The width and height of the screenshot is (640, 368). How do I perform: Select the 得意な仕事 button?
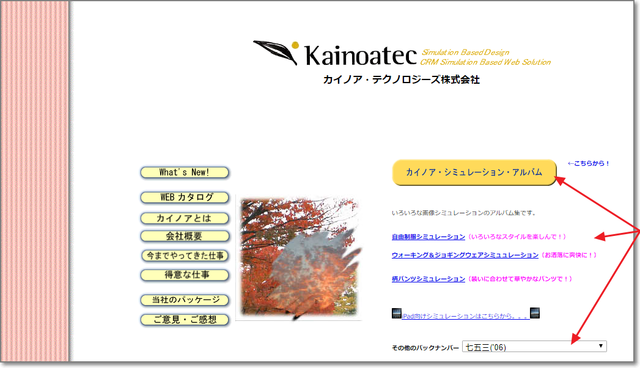184,275
